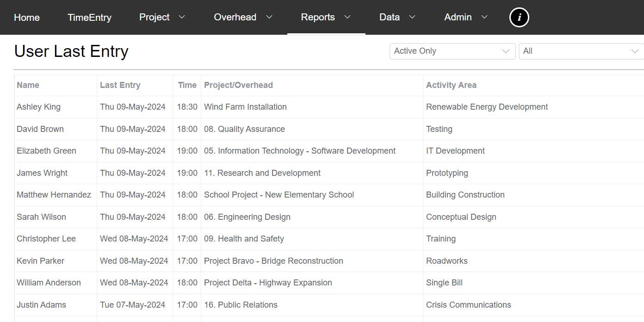Sort by the Name column header

28,85
